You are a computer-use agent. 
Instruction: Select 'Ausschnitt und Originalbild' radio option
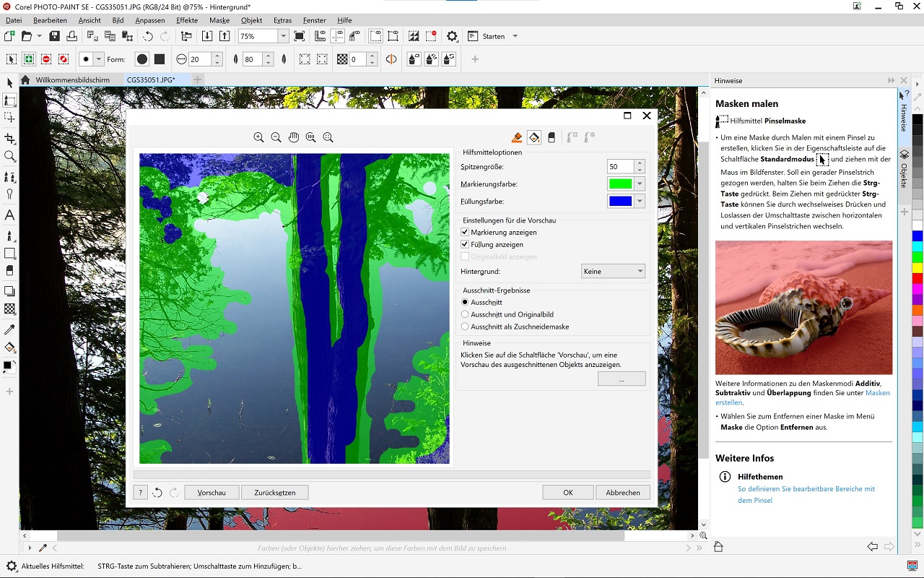[466, 314]
